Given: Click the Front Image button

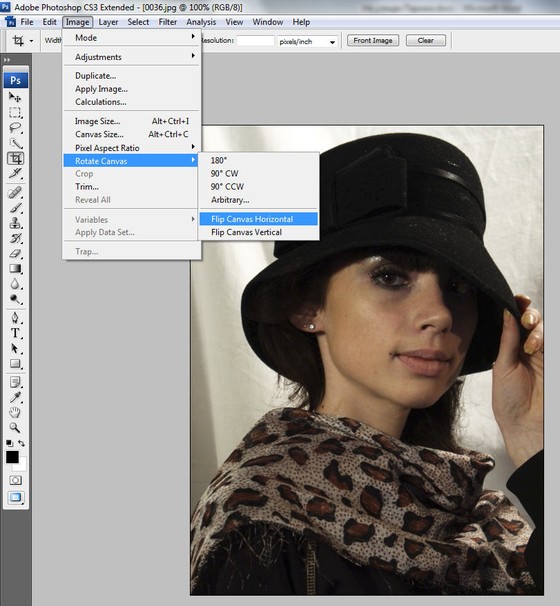Looking at the screenshot, I should coord(373,41).
